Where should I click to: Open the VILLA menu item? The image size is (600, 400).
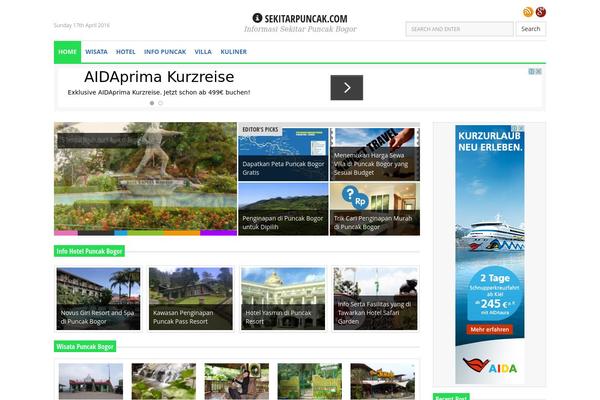tap(203, 52)
